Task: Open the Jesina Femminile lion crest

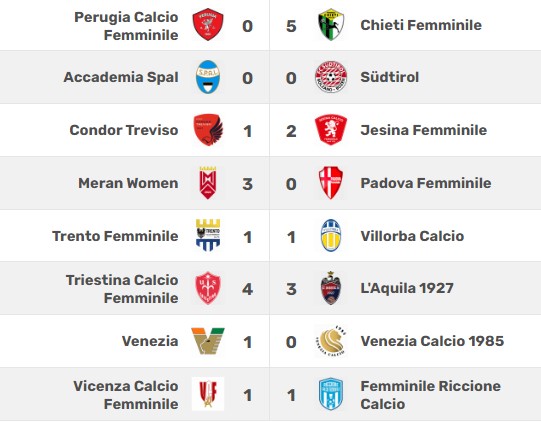Action: (331, 130)
